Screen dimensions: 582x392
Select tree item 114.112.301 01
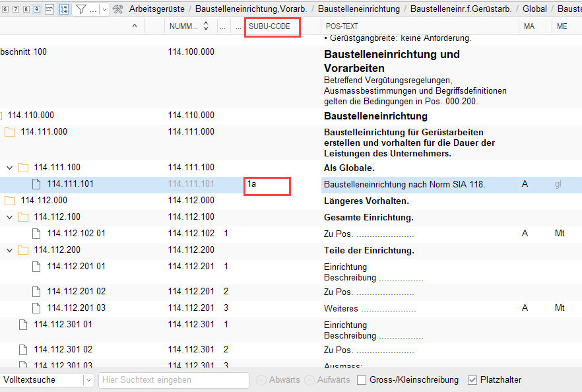pos(63,325)
